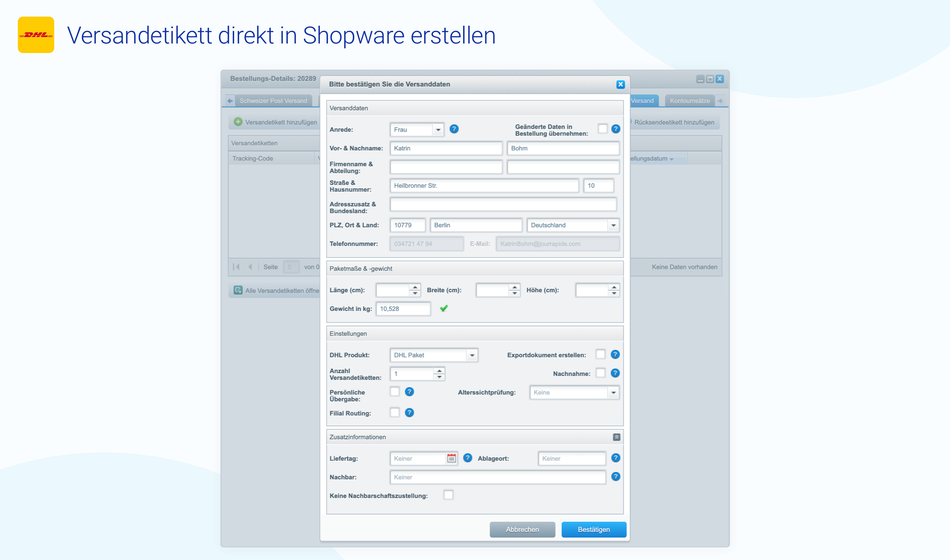
Task: Open the Anrede dropdown
Action: (438, 130)
